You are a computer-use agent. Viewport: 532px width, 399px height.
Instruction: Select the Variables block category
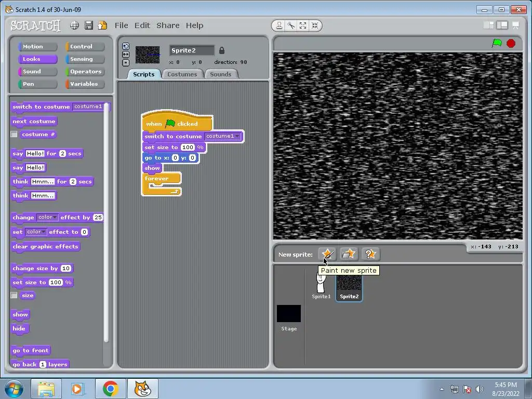coord(85,84)
